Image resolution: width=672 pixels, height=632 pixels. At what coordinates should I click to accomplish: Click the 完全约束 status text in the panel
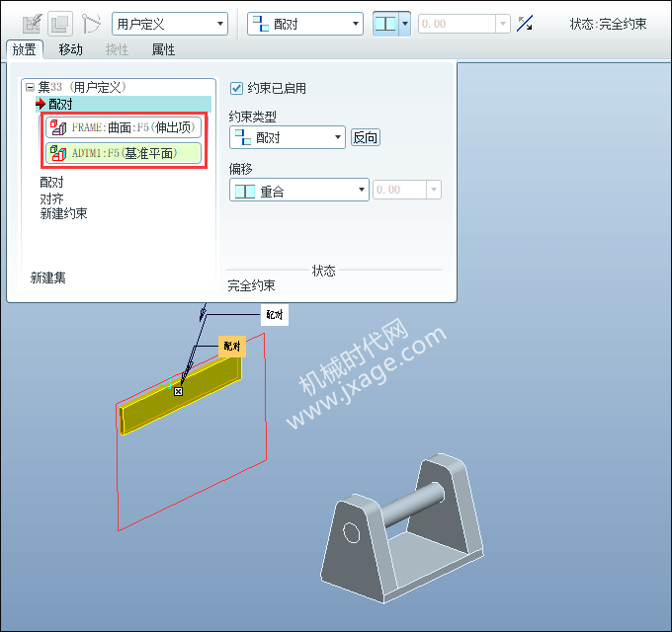tap(251, 285)
